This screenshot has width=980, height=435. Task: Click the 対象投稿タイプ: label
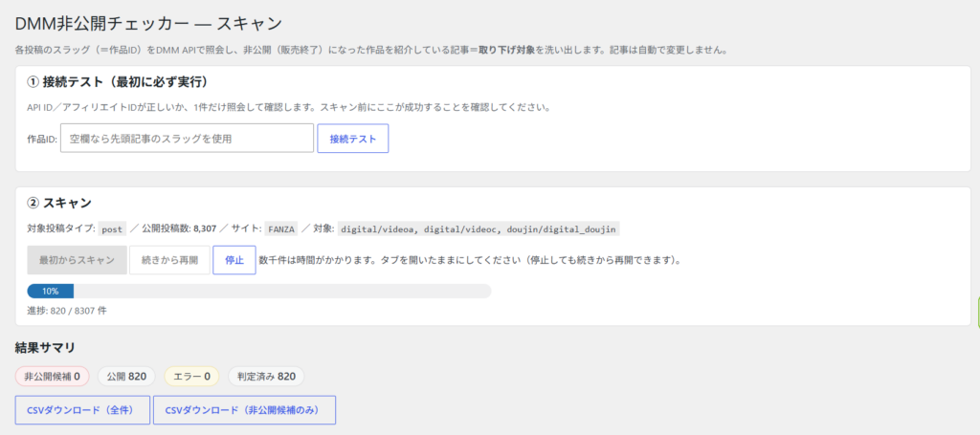pos(61,229)
